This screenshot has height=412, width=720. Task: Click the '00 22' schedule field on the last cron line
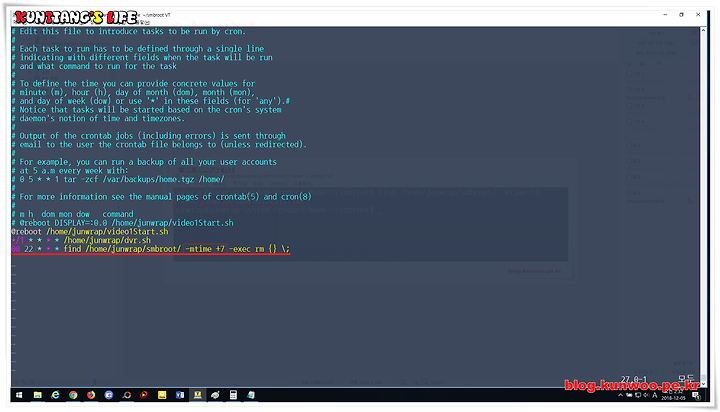click(x=22, y=249)
